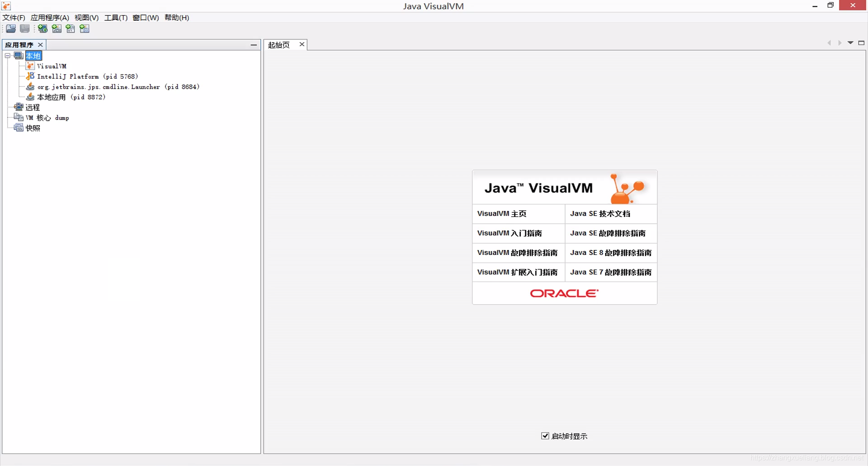Click the Oracle logo on the start page
Viewport: 868px width, 466px height.
(x=564, y=293)
